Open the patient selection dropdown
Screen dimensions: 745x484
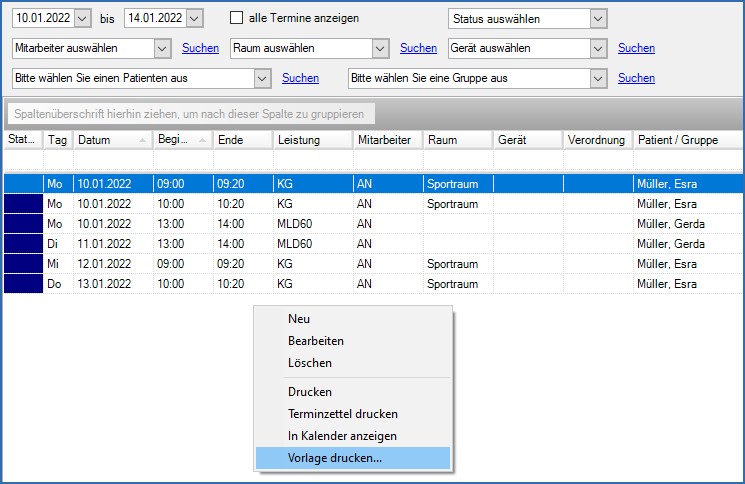[262, 78]
